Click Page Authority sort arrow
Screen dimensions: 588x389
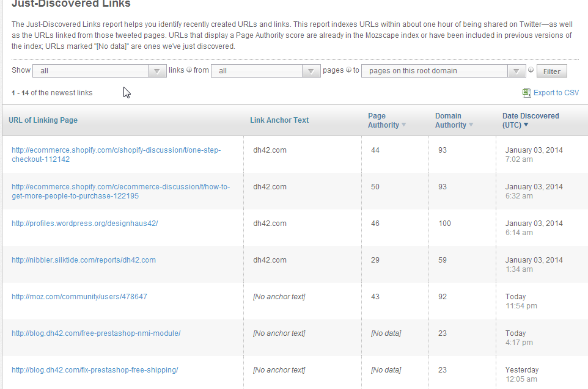coord(404,125)
